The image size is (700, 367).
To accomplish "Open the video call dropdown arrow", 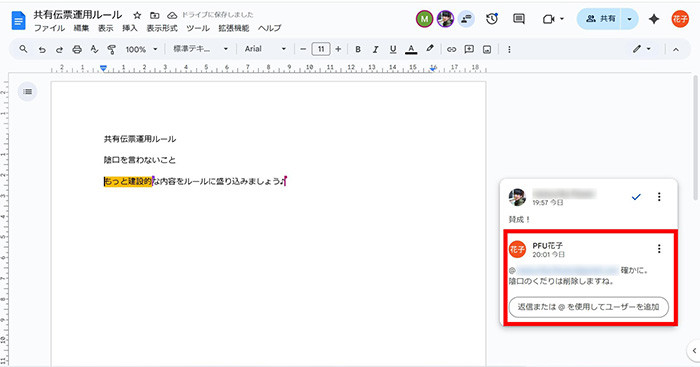I will [x=562, y=19].
